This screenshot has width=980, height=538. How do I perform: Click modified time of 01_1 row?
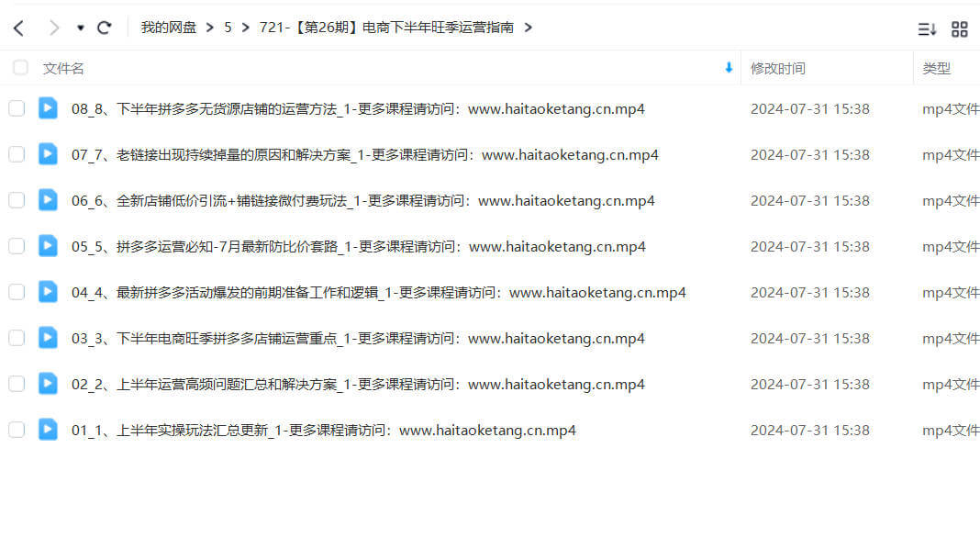point(810,431)
